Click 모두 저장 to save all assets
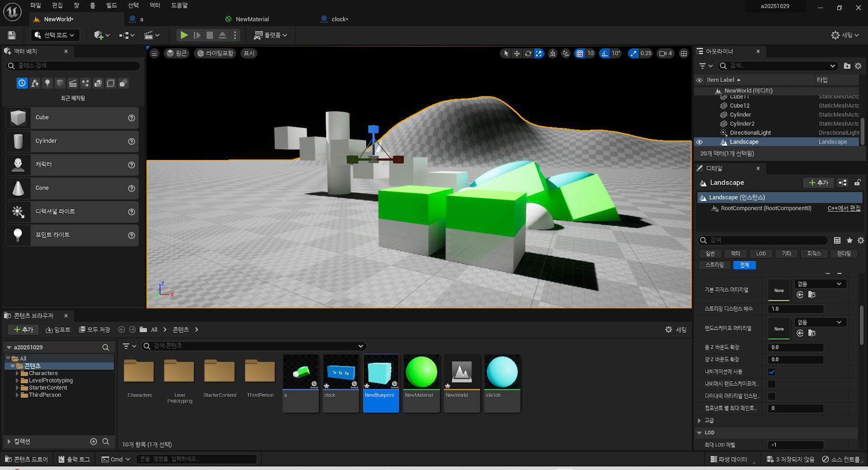 [95, 330]
